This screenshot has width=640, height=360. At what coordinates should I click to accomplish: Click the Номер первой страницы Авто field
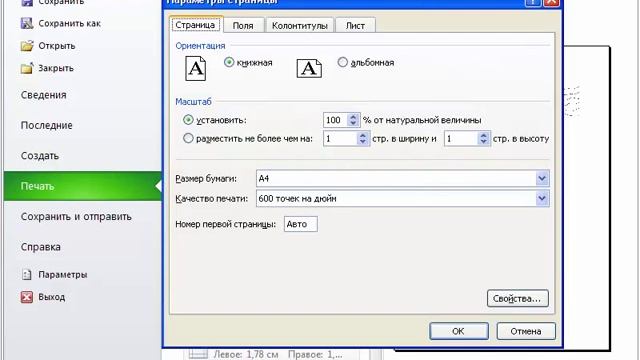pyautogui.click(x=301, y=224)
